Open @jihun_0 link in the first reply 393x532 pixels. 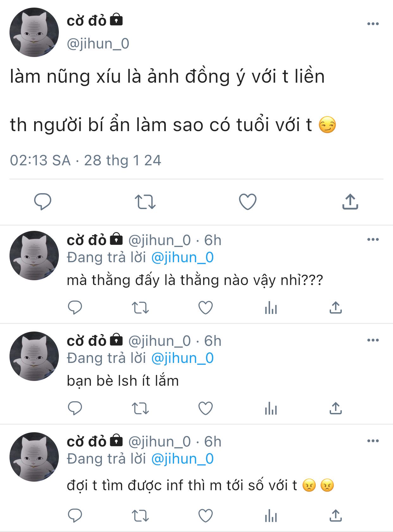pyautogui.click(x=183, y=257)
